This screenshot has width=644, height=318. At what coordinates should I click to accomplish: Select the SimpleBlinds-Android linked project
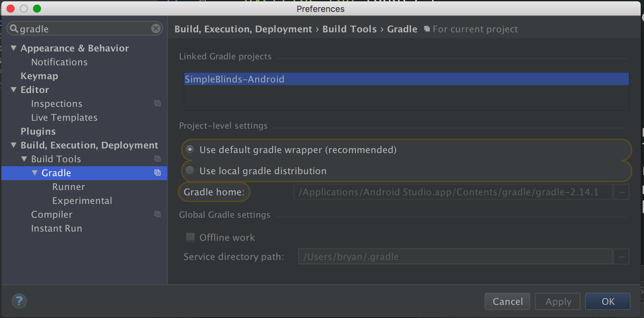(234, 79)
